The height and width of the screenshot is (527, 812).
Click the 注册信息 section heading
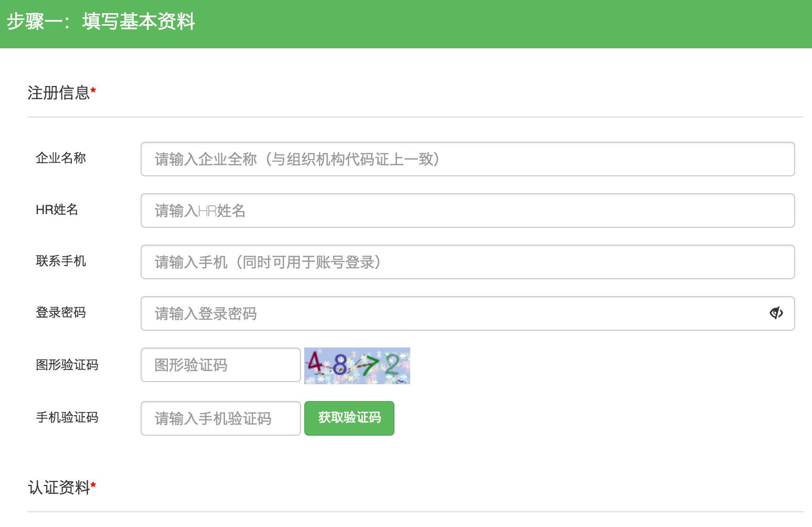click(x=59, y=93)
